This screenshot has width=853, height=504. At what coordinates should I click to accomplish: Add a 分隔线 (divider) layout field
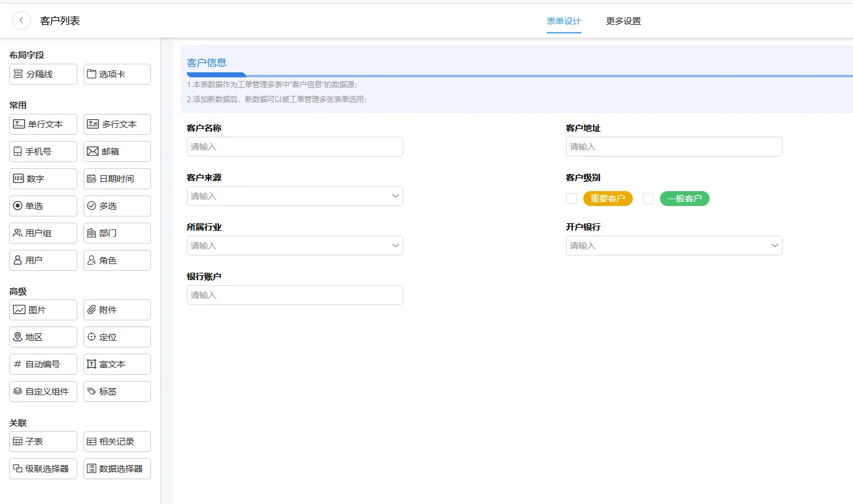(x=43, y=74)
